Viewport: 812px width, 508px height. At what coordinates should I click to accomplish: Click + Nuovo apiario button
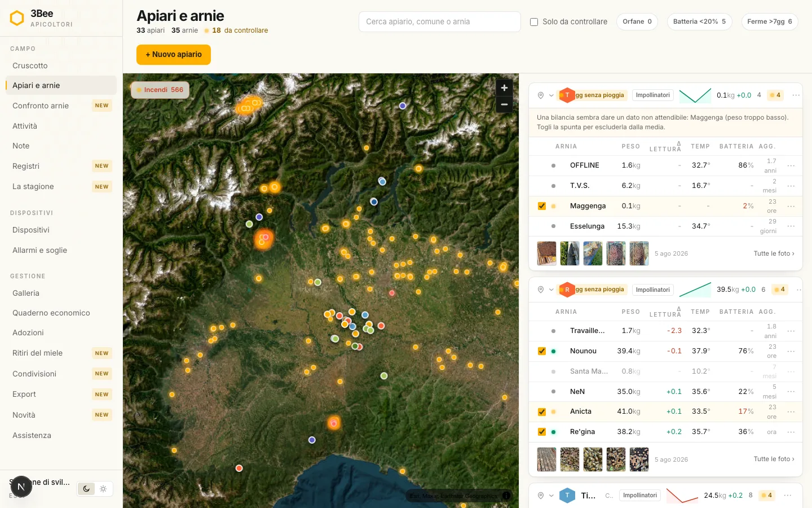[174, 55]
